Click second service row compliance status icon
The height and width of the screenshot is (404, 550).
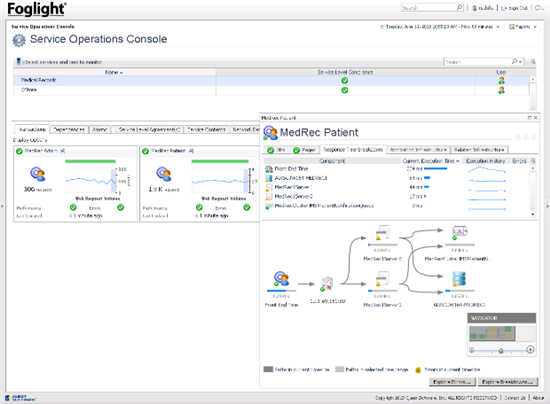click(x=345, y=90)
